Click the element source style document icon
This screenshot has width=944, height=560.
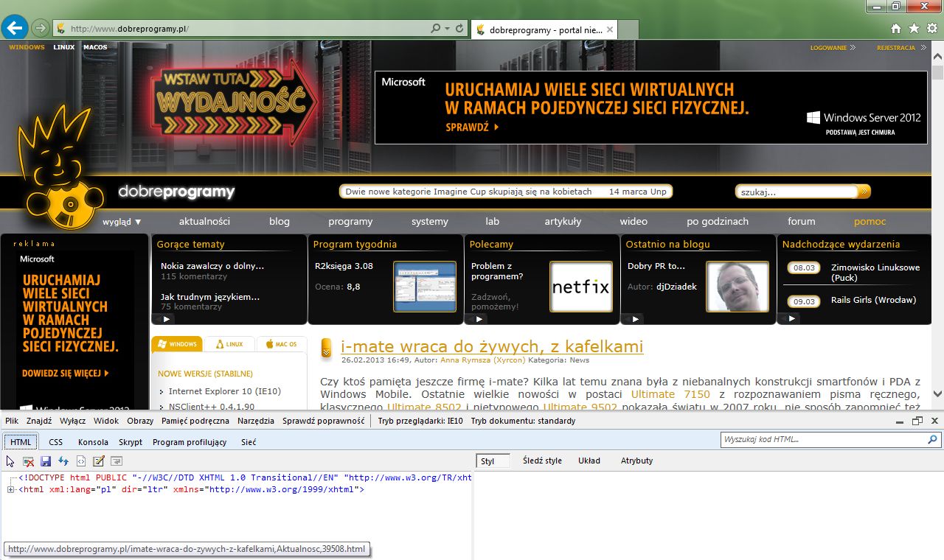coord(81,461)
